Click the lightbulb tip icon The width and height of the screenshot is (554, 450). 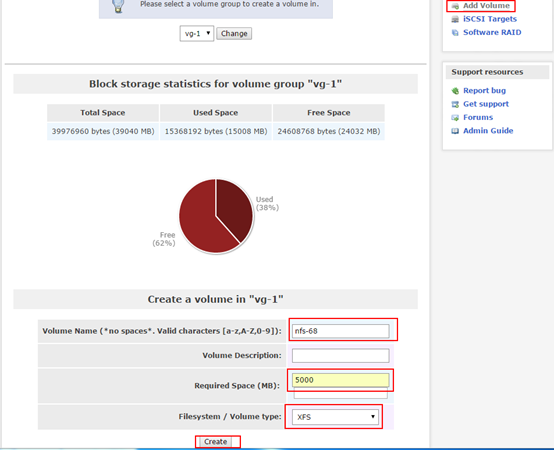click(x=118, y=6)
